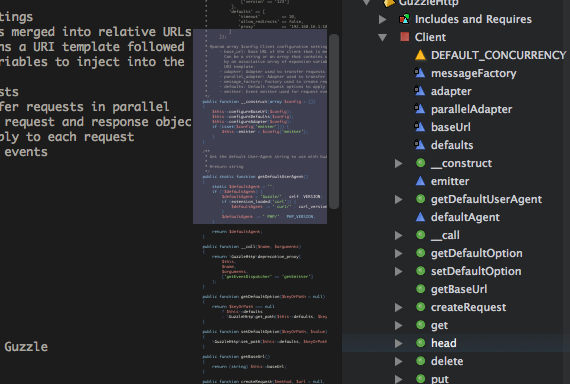Viewport: 570px width, 384px height.
Task: Select the delete method label
Action: 447,361
